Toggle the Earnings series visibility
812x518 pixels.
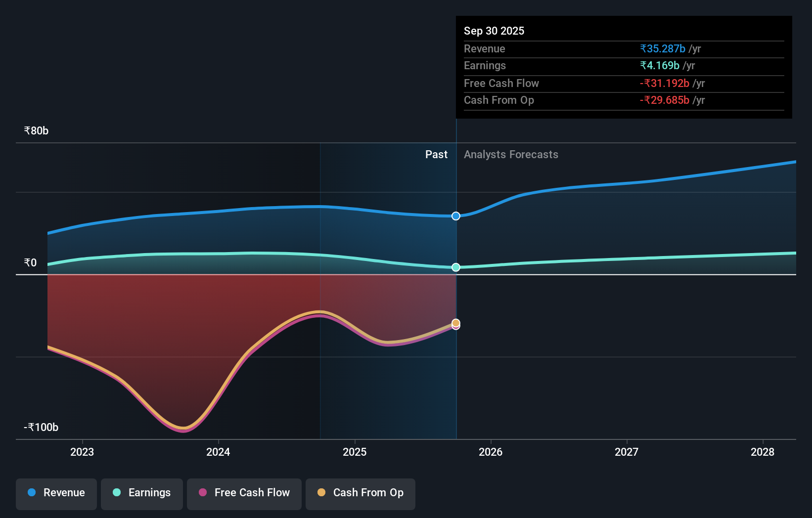(142, 493)
